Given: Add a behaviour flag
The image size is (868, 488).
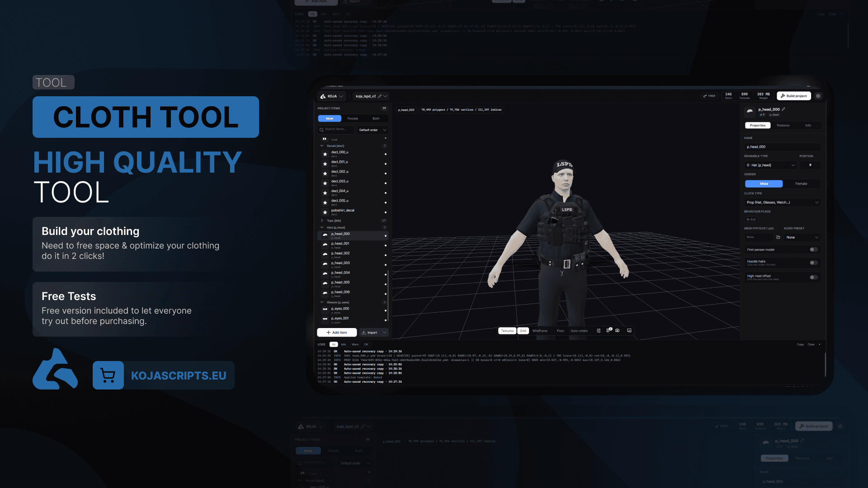Looking at the screenshot, I should point(751,219).
